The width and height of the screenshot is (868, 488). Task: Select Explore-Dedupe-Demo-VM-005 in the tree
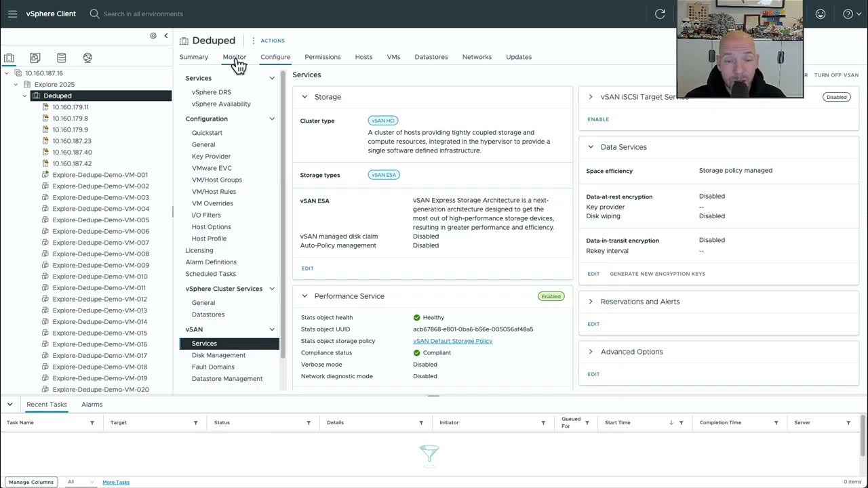(100, 220)
